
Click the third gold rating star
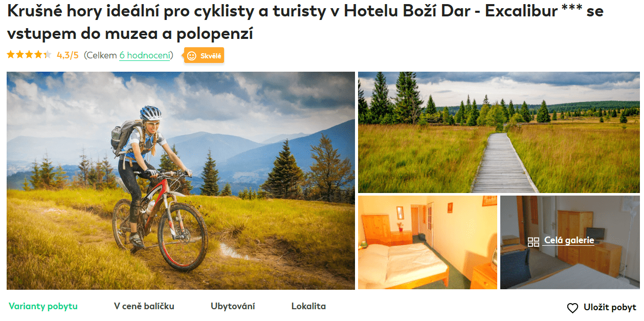click(x=29, y=55)
